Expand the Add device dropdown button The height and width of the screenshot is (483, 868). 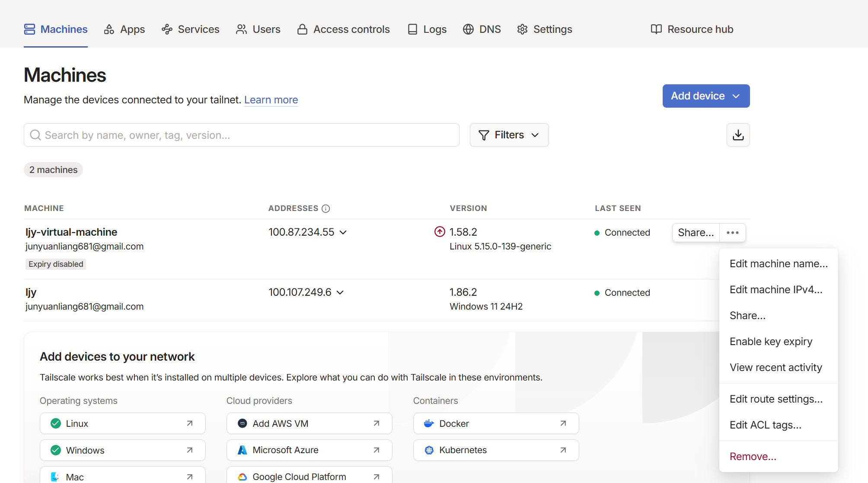pyautogui.click(x=706, y=96)
